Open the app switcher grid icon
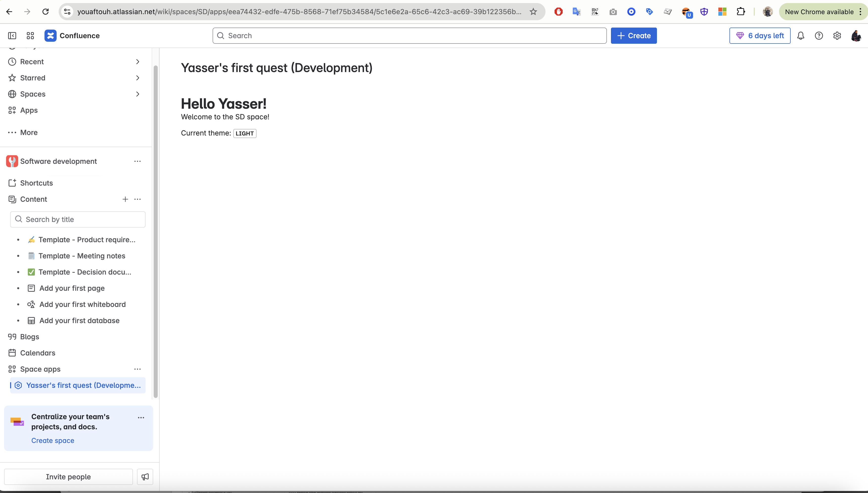This screenshot has height=493, width=868. (30, 36)
